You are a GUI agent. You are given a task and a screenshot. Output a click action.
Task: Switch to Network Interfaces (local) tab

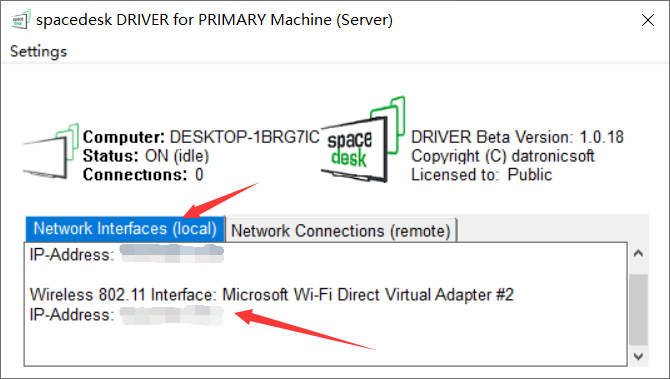click(x=125, y=229)
